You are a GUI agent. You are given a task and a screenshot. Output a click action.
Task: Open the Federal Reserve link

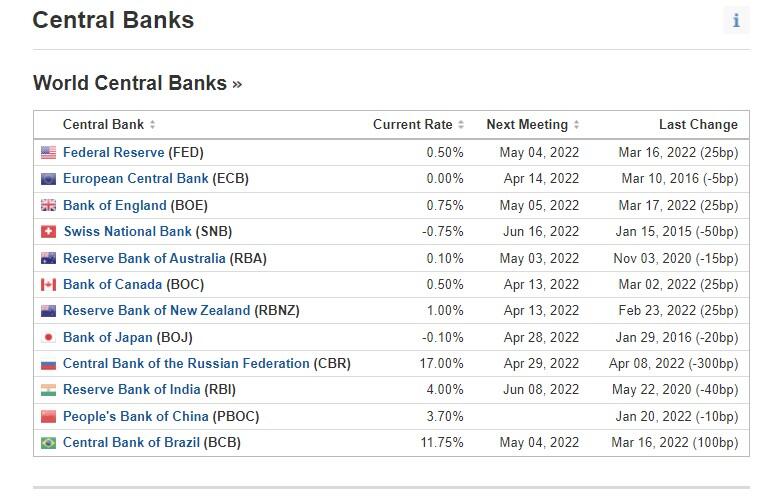114,153
